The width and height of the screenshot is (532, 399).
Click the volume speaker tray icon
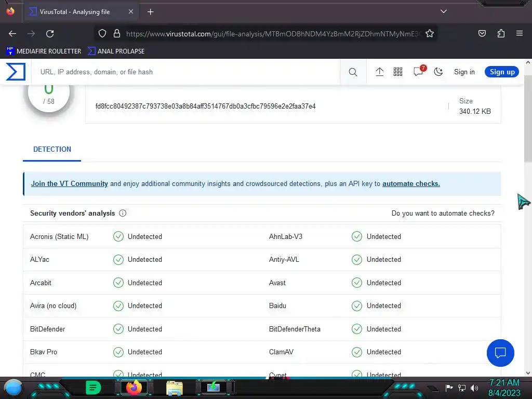(474, 388)
